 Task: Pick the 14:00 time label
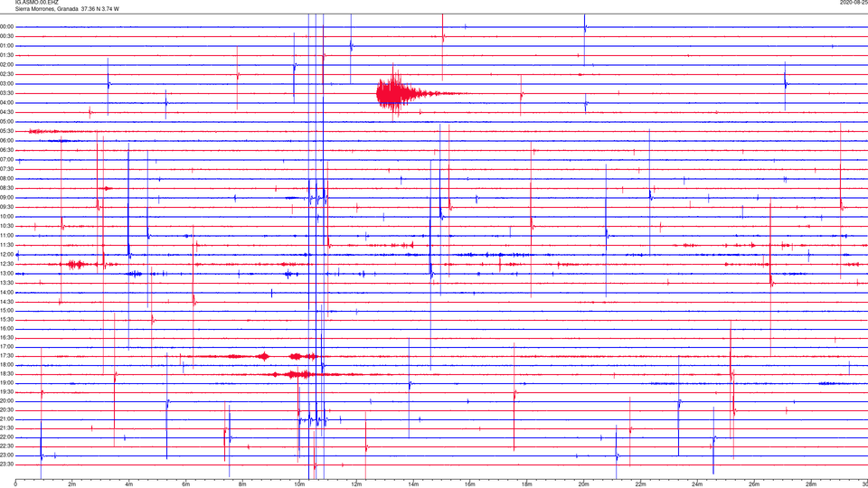point(7,292)
